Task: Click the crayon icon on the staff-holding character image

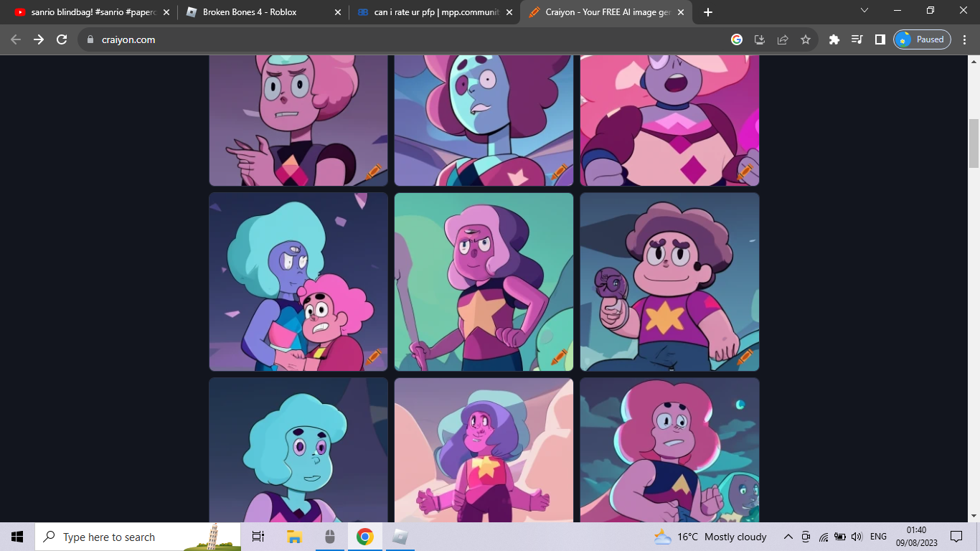Action: pos(560,357)
